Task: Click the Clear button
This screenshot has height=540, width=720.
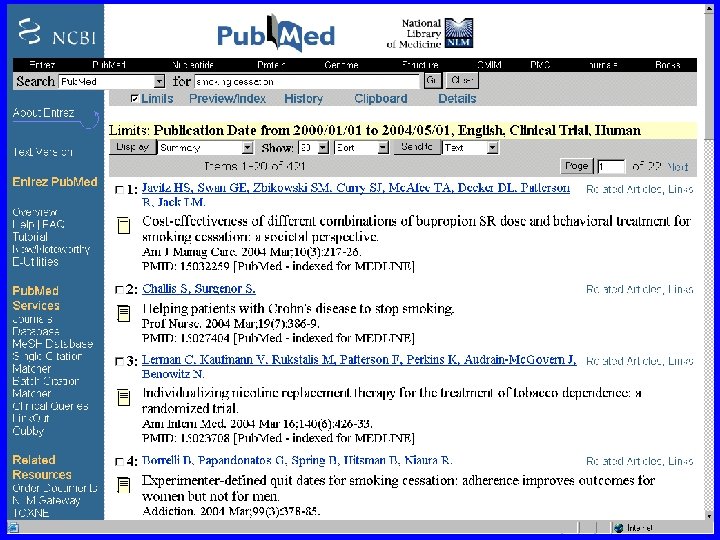Action: click(x=462, y=80)
